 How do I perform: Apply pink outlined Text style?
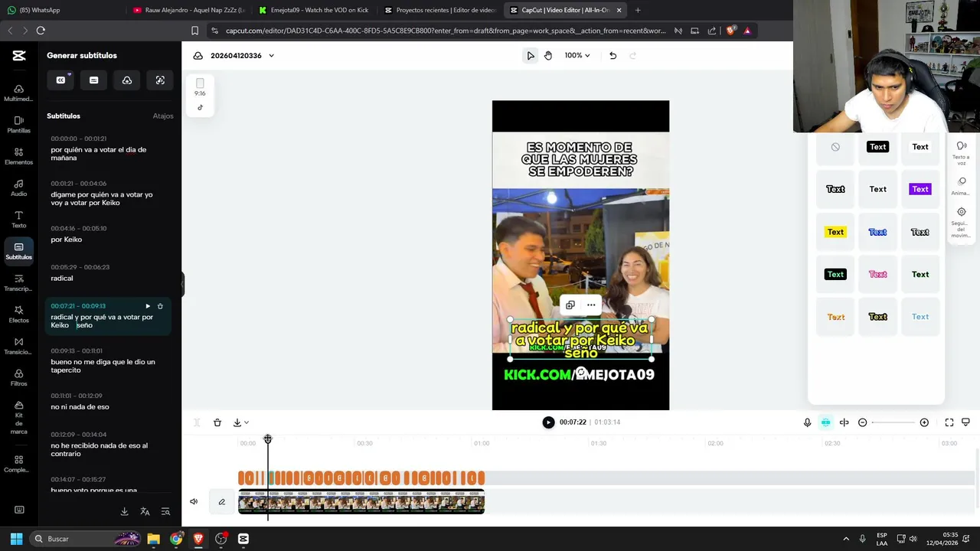[877, 274]
